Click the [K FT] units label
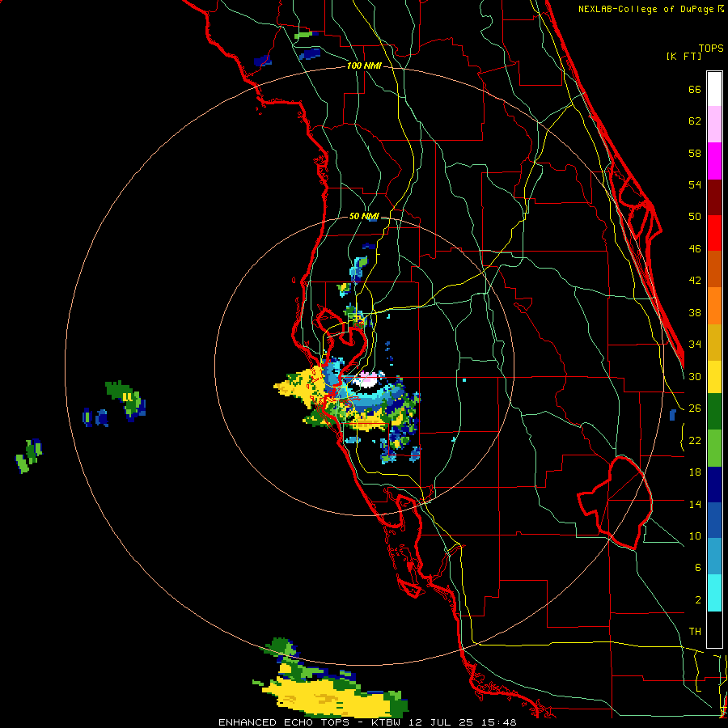 684,57
